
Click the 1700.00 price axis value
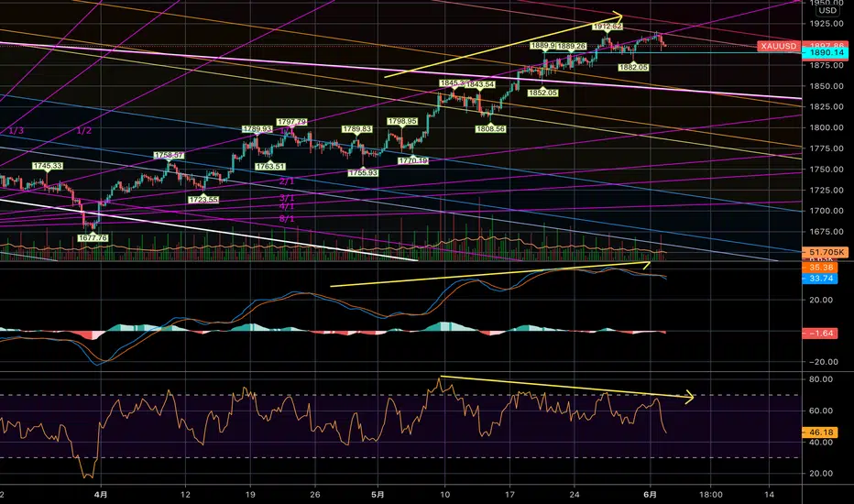coord(827,211)
